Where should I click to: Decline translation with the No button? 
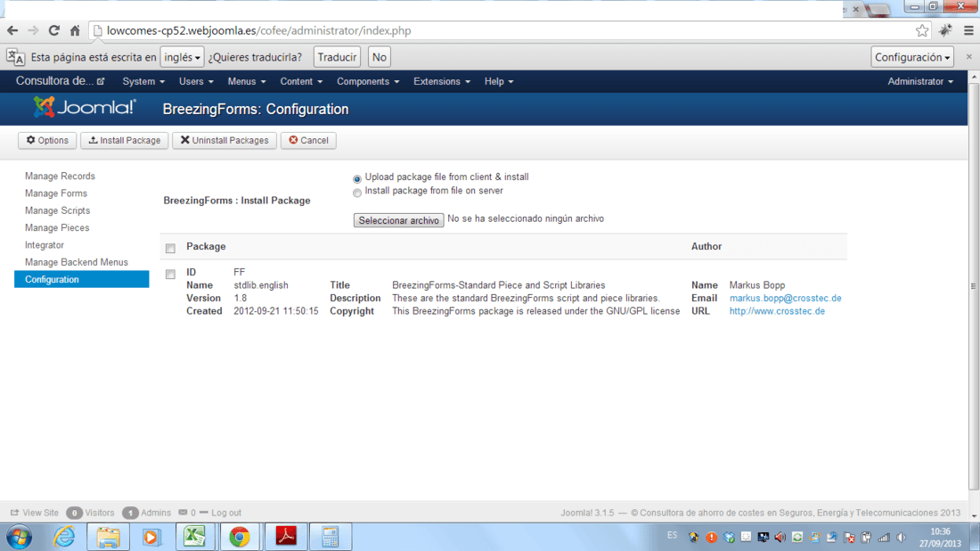click(x=379, y=57)
